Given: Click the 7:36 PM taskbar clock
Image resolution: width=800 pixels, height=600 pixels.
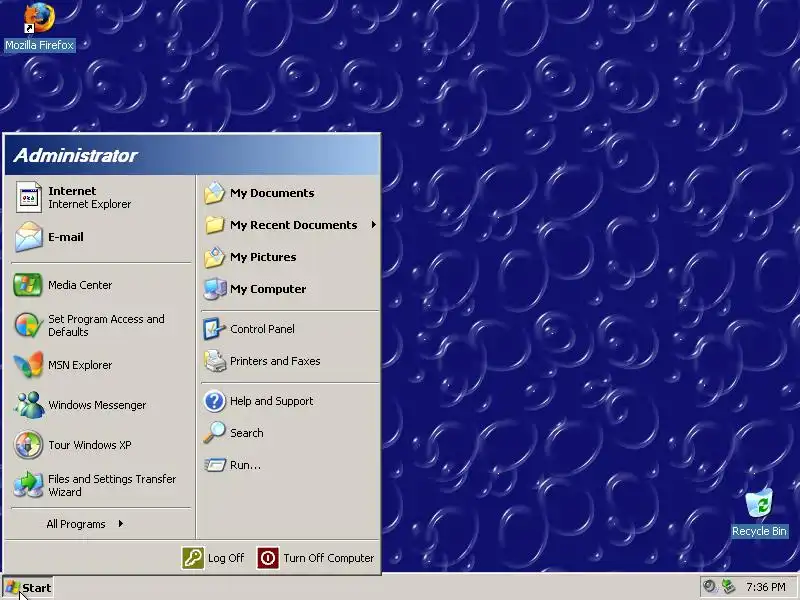Looking at the screenshot, I should click(x=766, y=587).
